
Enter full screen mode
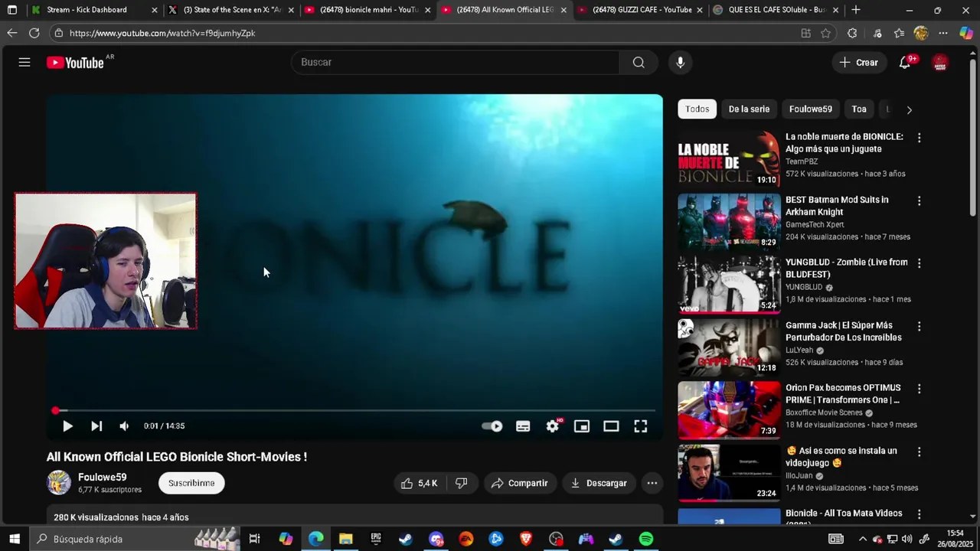tap(640, 426)
